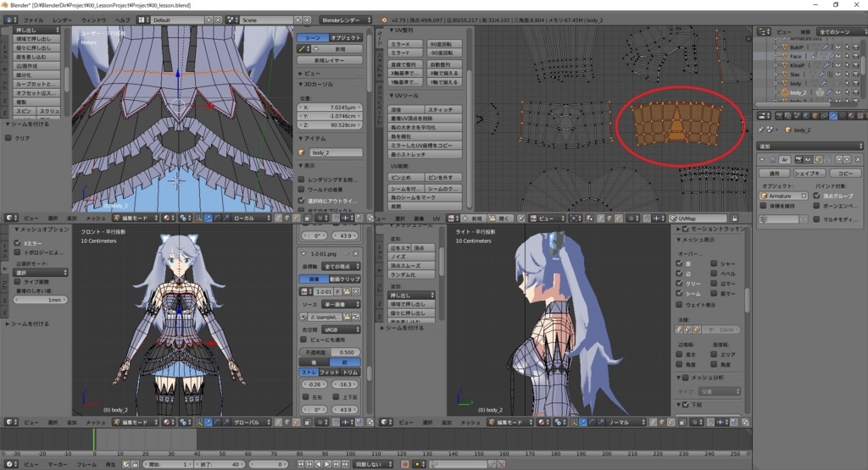Viewport: 868px width, 470px height.
Task: Clear the Armature object field X
Action: click(x=804, y=196)
